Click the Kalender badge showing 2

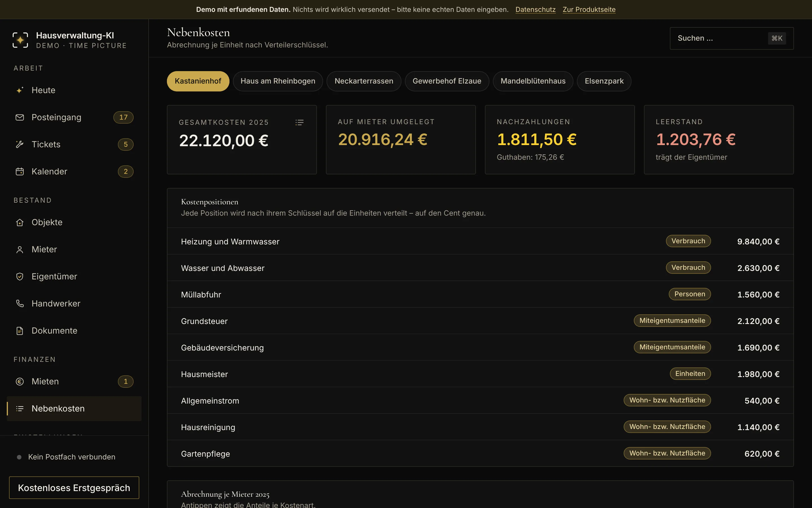point(125,171)
